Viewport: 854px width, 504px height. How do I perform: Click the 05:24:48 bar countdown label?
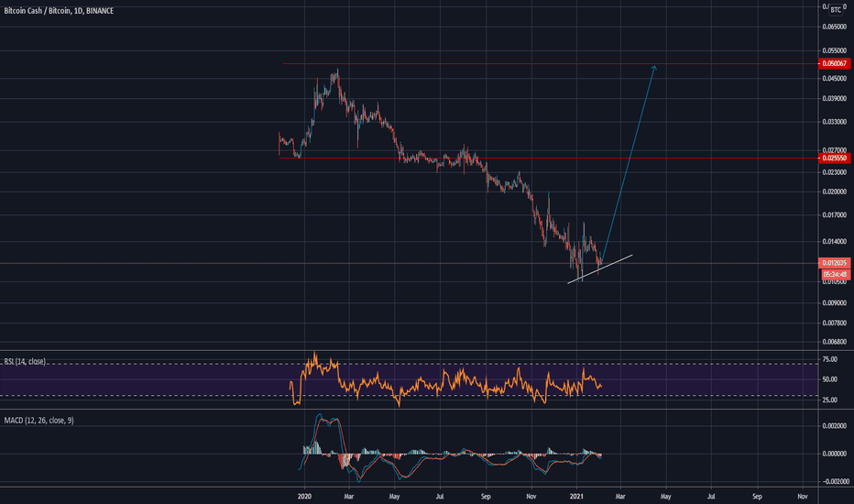pos(835,274)
